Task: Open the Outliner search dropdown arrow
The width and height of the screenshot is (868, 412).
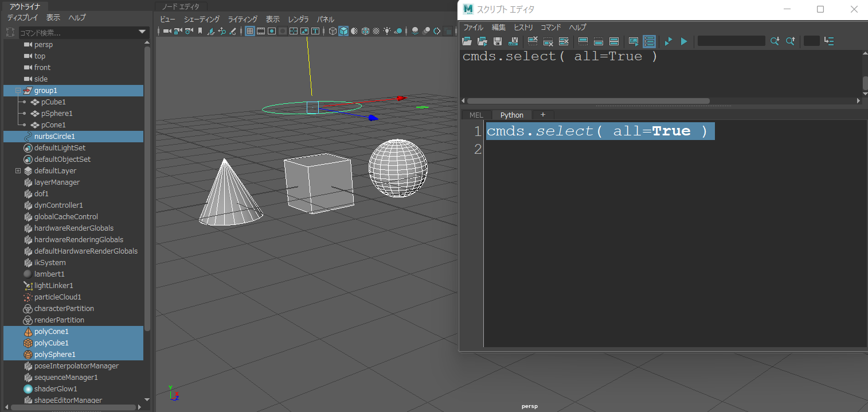Action: (142, 32)
